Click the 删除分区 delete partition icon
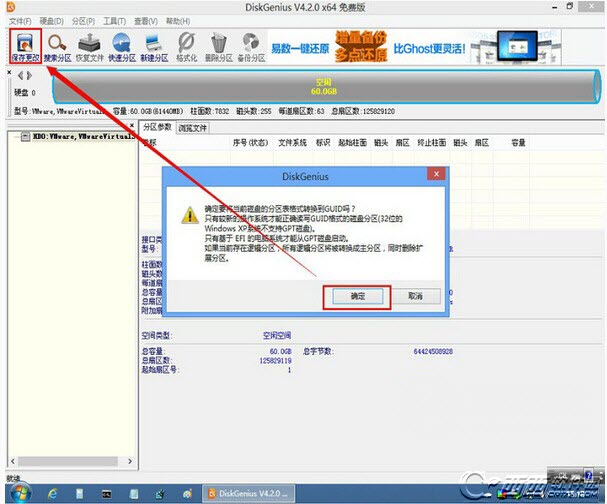The image size is (607, 504). [x=218, y=46]
